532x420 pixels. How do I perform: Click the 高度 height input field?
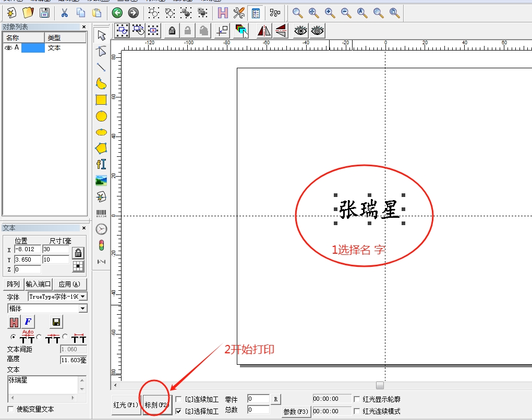[74, 360]
